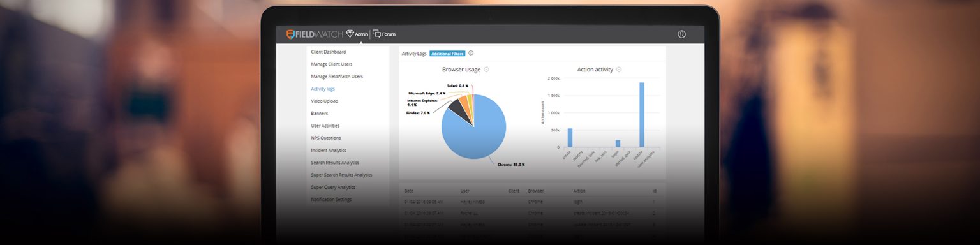This screenshot has width=980, height=245.
Task: Click the login bar in Action activity
Action: point(618,144)
